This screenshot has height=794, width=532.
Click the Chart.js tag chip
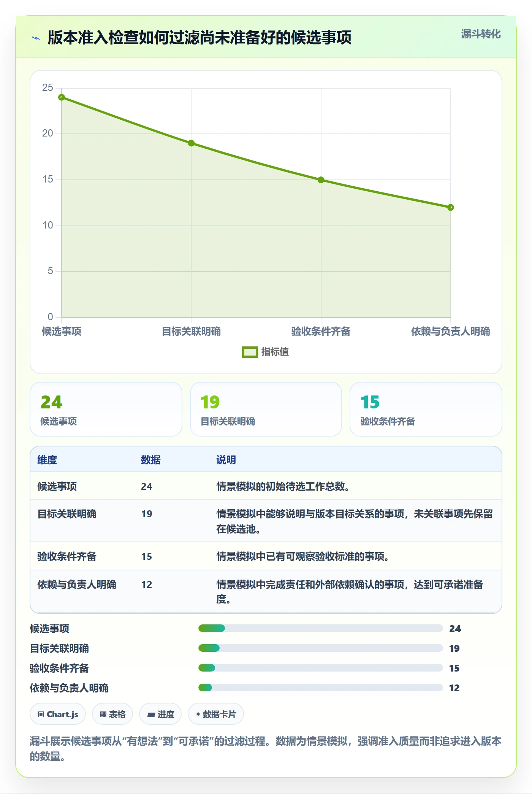pos(58,714)
